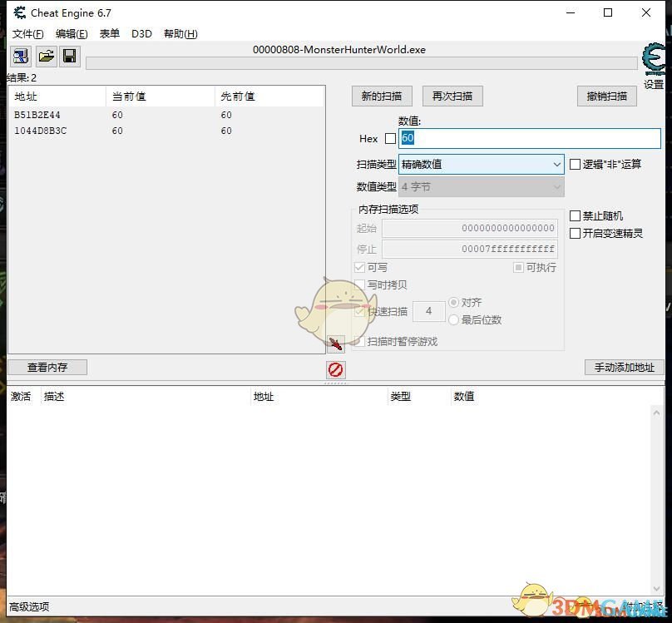The height and width of the screenshot is (623, 672).
Task: Toggle the 写时拷贝 checkbox
Action: [x=359, y=285]
